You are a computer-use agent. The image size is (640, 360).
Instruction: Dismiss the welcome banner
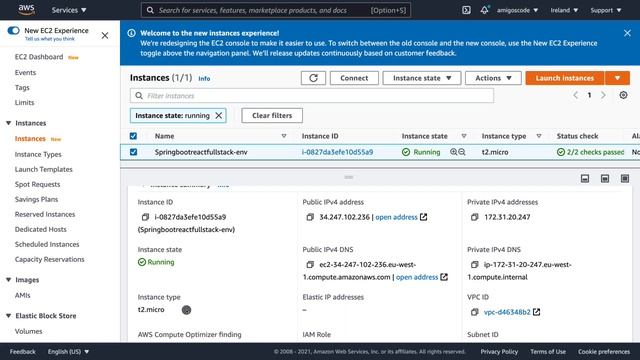627,33
